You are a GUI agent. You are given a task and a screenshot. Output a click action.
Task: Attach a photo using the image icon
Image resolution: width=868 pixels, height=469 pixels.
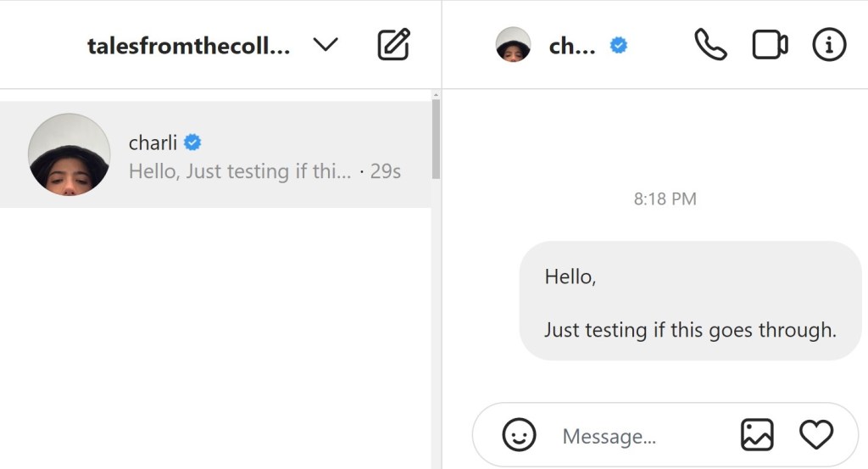(757, 435)
